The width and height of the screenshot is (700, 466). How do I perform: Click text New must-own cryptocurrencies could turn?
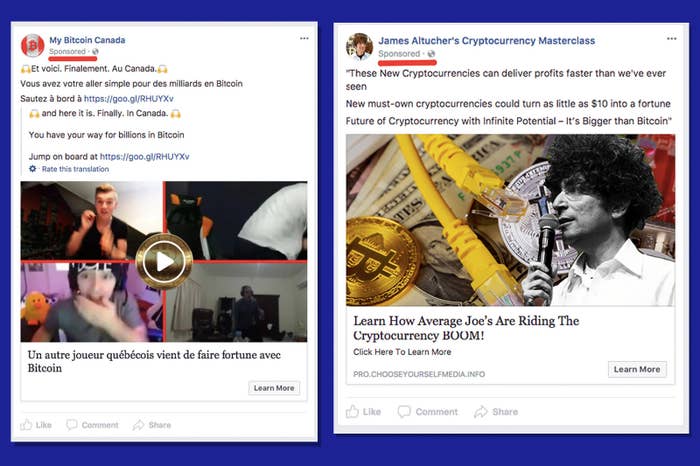508,104
